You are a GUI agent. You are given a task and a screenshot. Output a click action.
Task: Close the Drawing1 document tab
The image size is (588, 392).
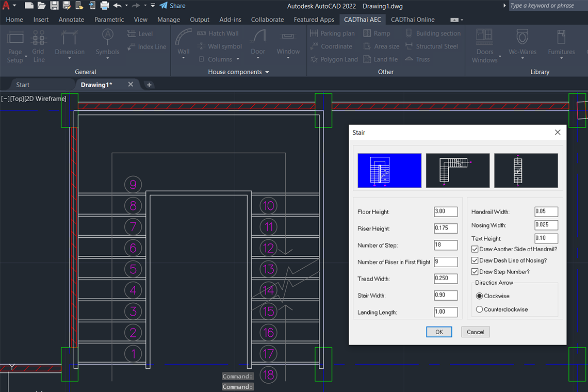point(130,85)
